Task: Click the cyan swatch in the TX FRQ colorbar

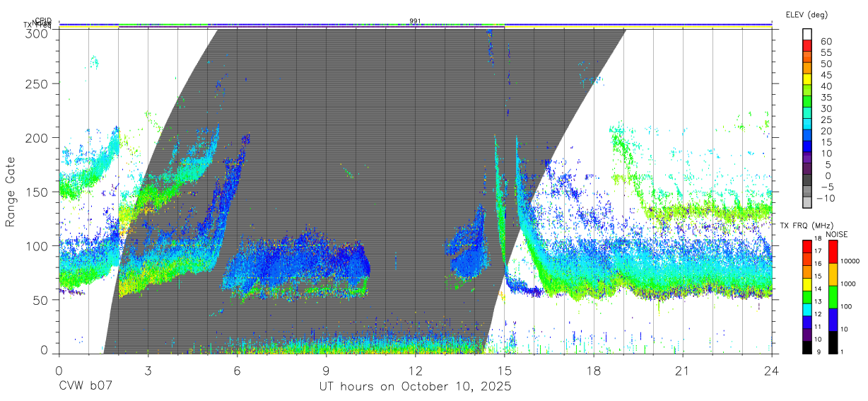Action: pos(807,308)
